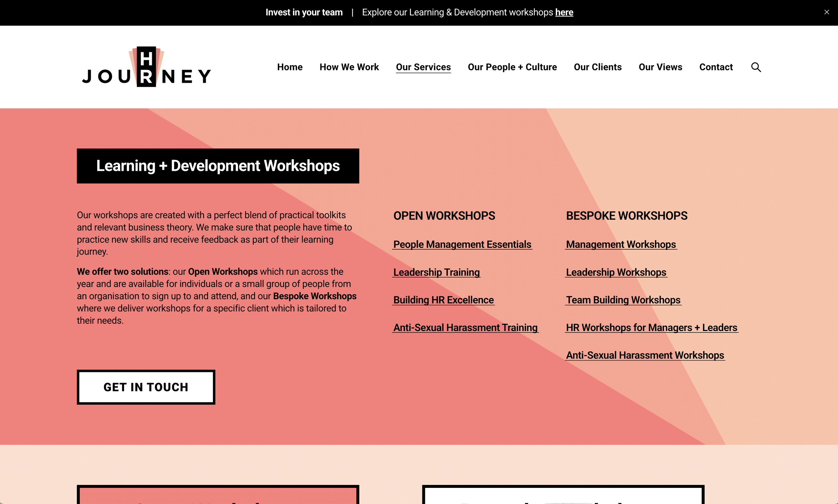Image resolution: width=838 pixels, height=504 pixels.
Task: Select Our Services in navigation
Action: (423, 67)
